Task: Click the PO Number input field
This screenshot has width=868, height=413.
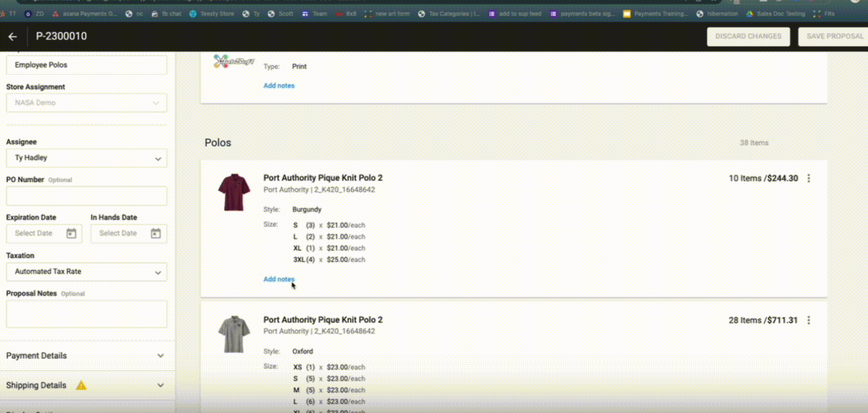Action: [x=86, y=196]
